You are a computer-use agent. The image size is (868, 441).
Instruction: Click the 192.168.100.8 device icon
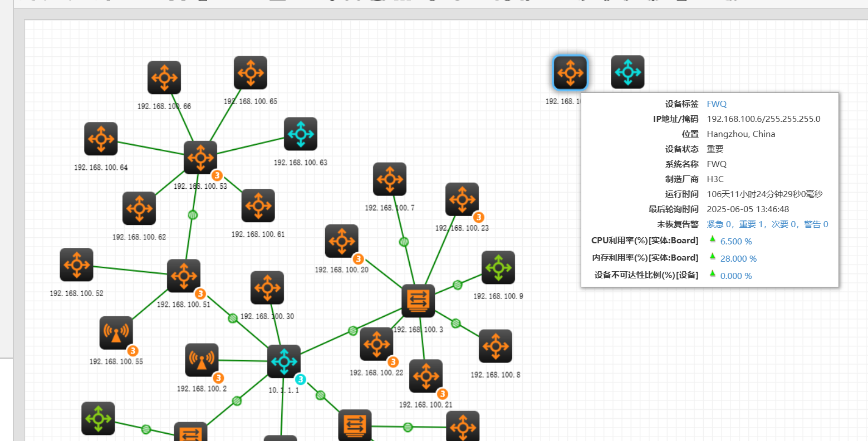496,346
